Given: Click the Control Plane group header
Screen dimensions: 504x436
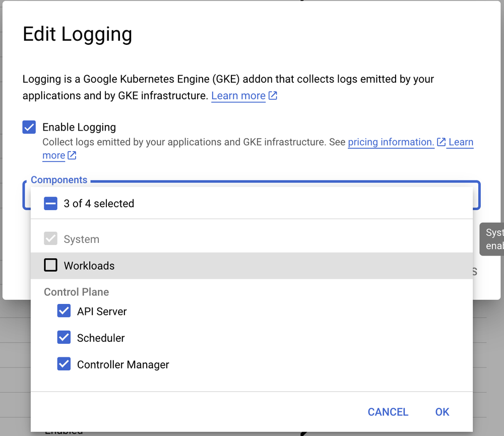Looking at the screenshot, I should [77, 292].
